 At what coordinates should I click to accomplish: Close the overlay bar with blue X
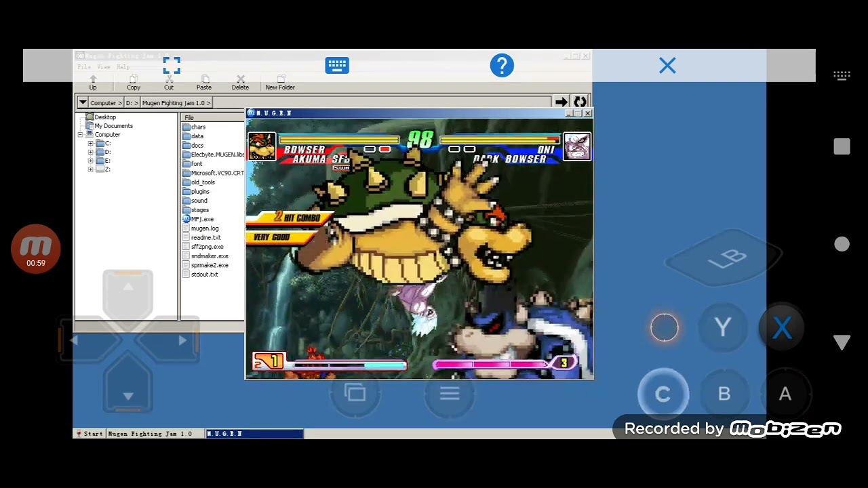tap(667, 66)
